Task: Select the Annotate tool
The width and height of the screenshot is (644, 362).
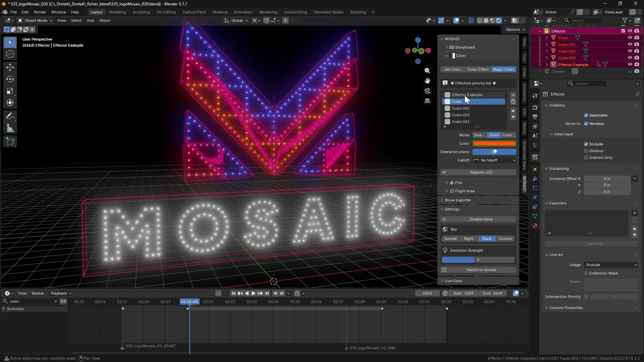Action: tap(10, 116)
